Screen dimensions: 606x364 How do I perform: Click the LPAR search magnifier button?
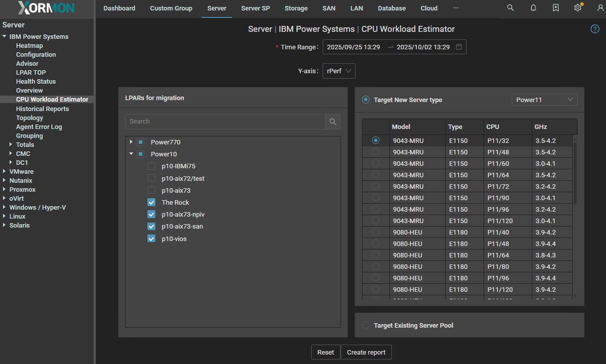point(333,121)
